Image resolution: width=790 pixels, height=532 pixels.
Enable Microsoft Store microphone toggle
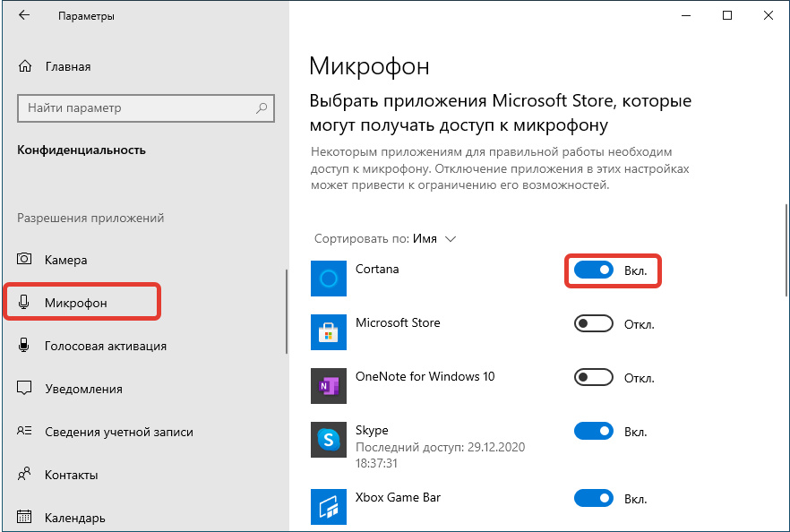click(x=593, y=323)
